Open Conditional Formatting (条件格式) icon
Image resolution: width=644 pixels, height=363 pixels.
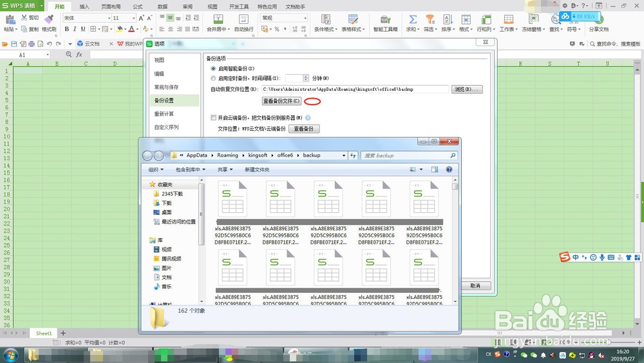click(x=326, y=19)
